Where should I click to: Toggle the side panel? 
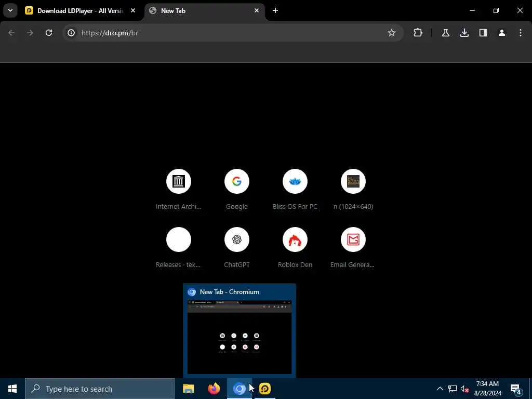click(x=483, y=33)
